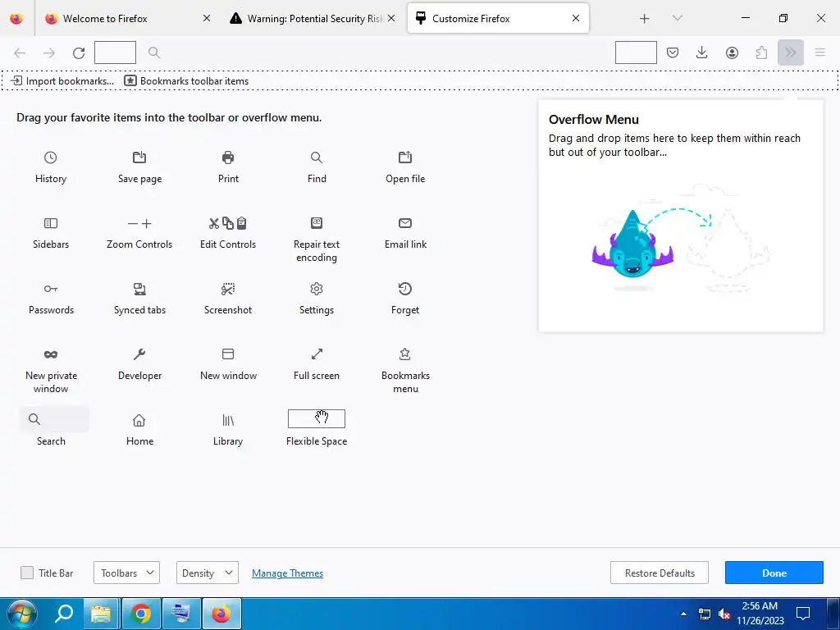Enable the Title Bar checkbox
The image size is (840, 630).
(27, 573)
